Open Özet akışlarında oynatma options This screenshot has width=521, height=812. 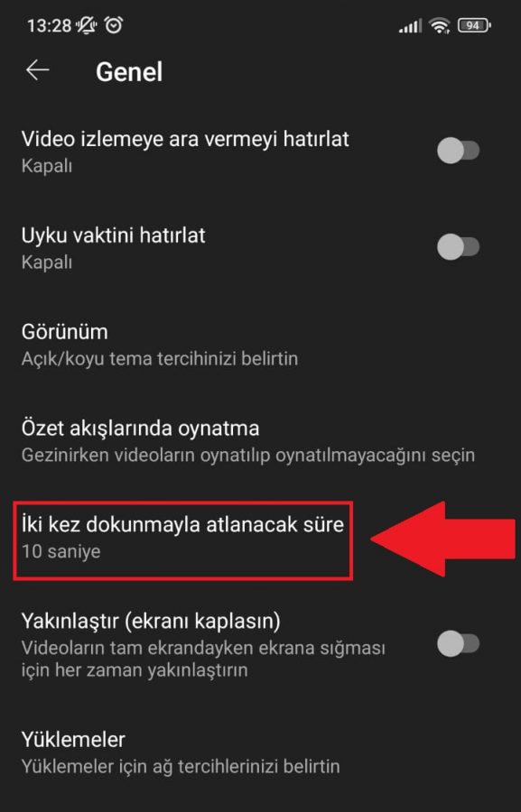pos(260,440)
